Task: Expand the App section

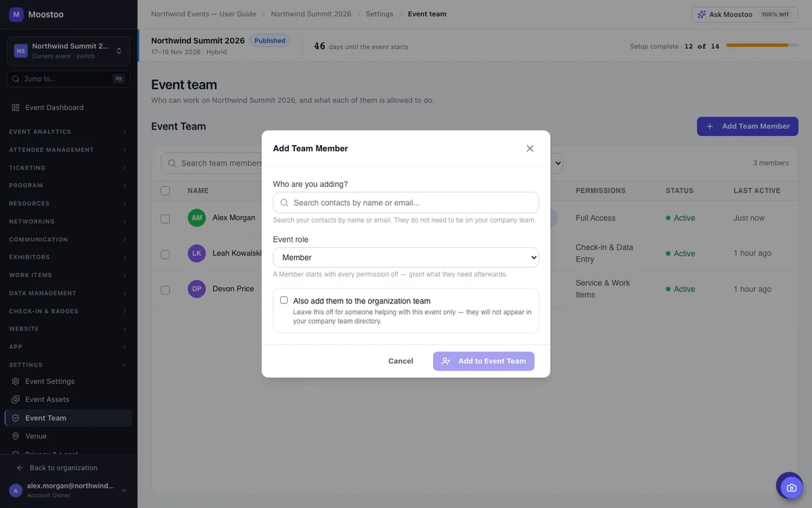Action: [68, 347]
